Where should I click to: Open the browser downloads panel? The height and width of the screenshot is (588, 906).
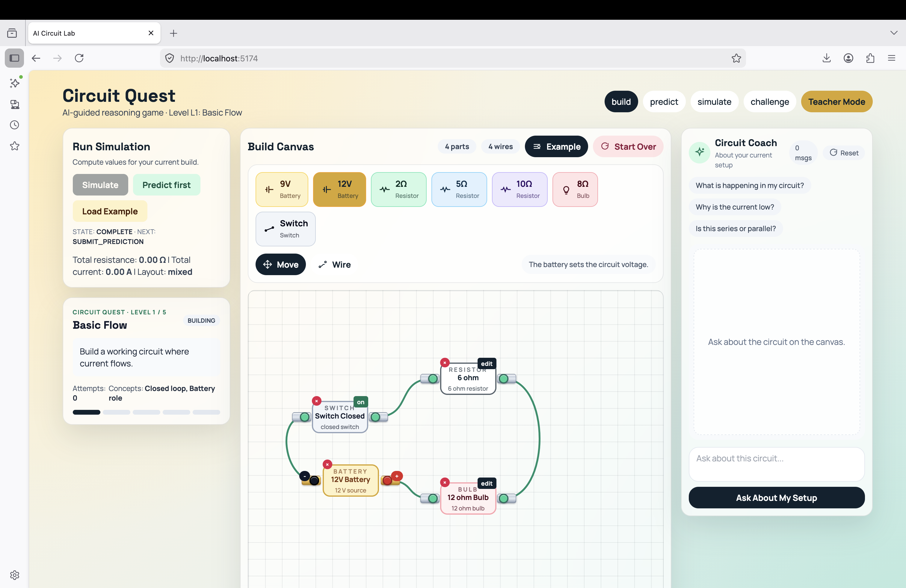(826, 58)
